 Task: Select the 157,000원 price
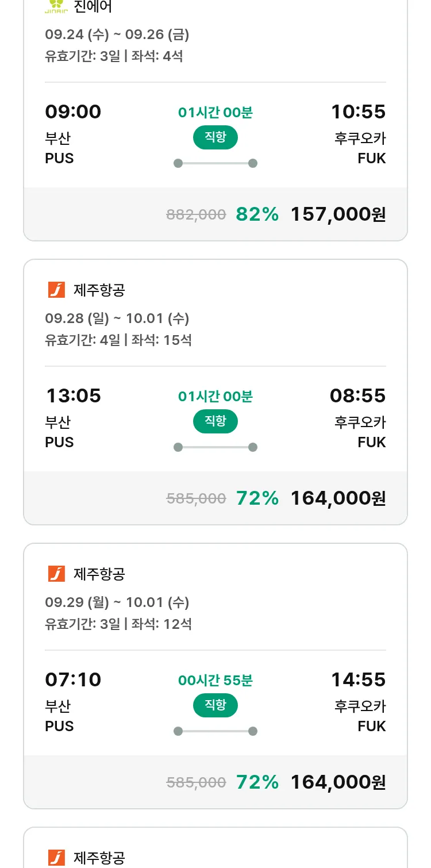(338, 214)
